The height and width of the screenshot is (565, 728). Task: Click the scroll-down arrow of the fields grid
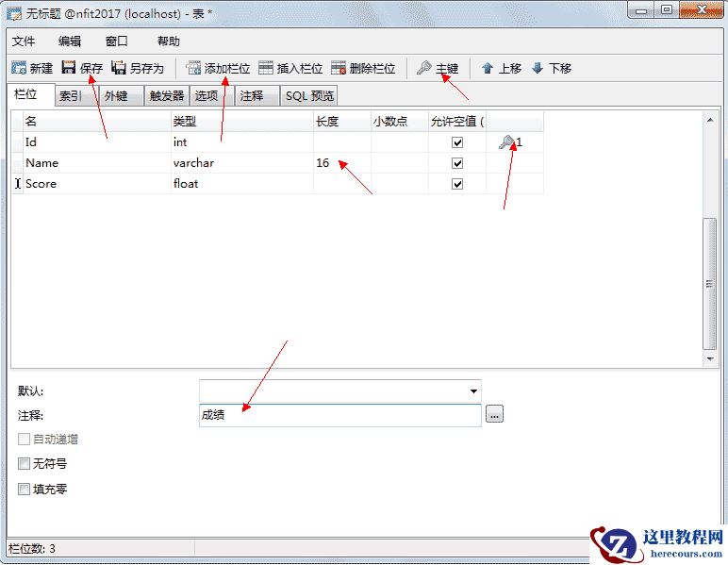709,358
